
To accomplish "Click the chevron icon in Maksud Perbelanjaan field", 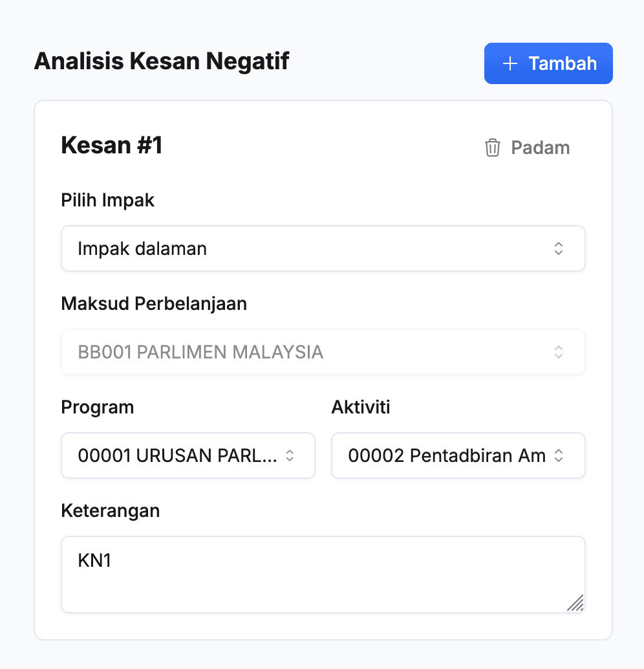I will (559, 352).
